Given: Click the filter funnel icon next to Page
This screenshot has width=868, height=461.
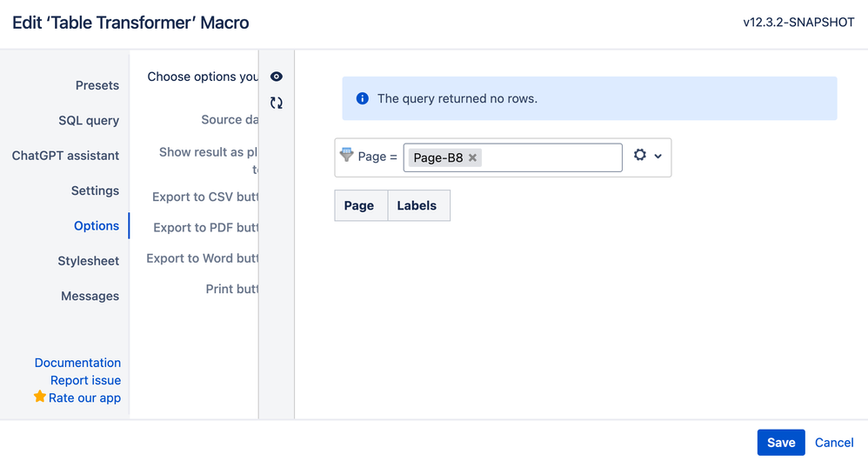Looking at the screenshot, I should click(x=346, y=155).
